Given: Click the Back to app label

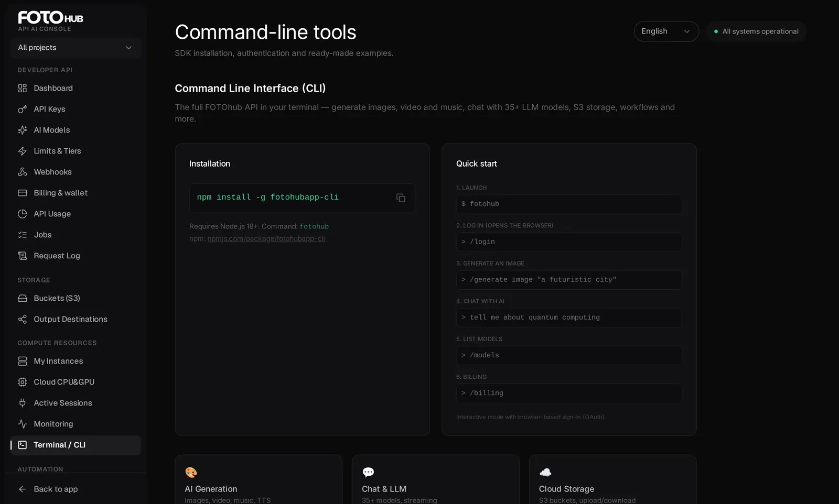Looking at the screenshot, I should 56,489.
